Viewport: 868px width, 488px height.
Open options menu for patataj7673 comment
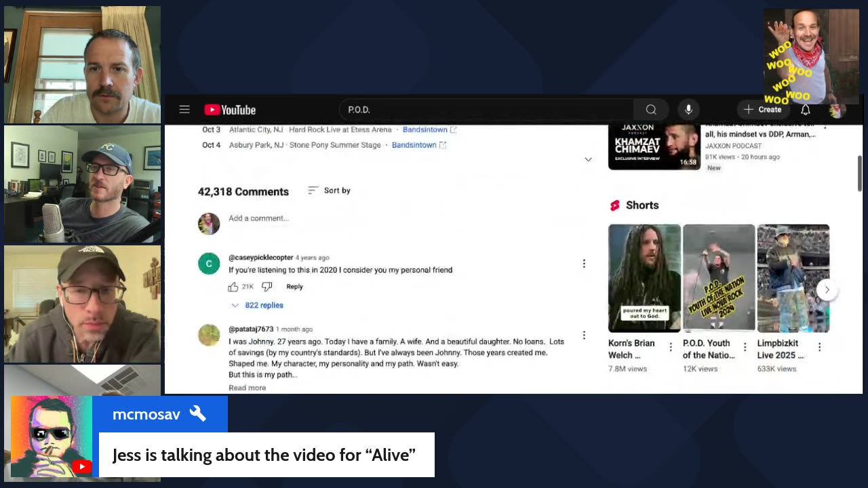[x=584, y=335]
